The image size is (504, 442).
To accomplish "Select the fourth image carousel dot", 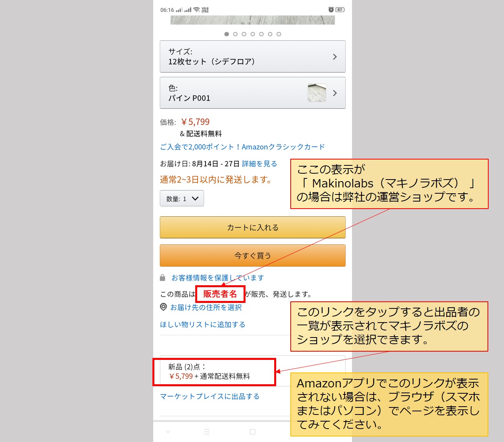I will coord(253,34).
